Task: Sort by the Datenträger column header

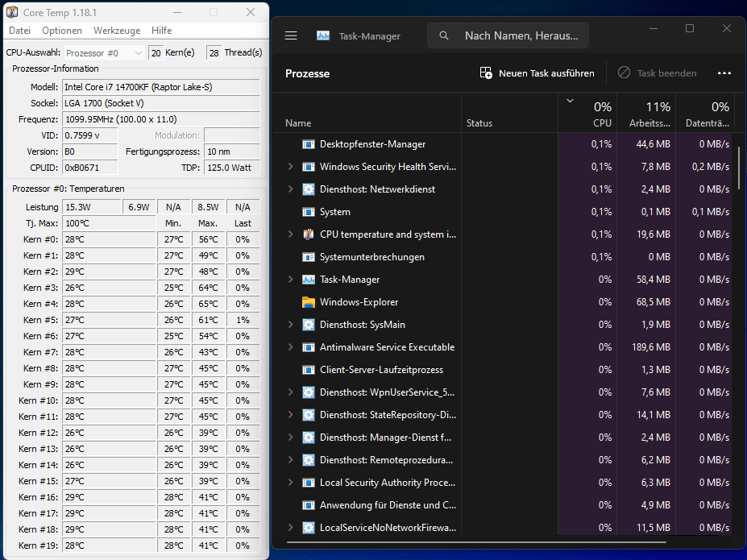Action: [707, 114]
